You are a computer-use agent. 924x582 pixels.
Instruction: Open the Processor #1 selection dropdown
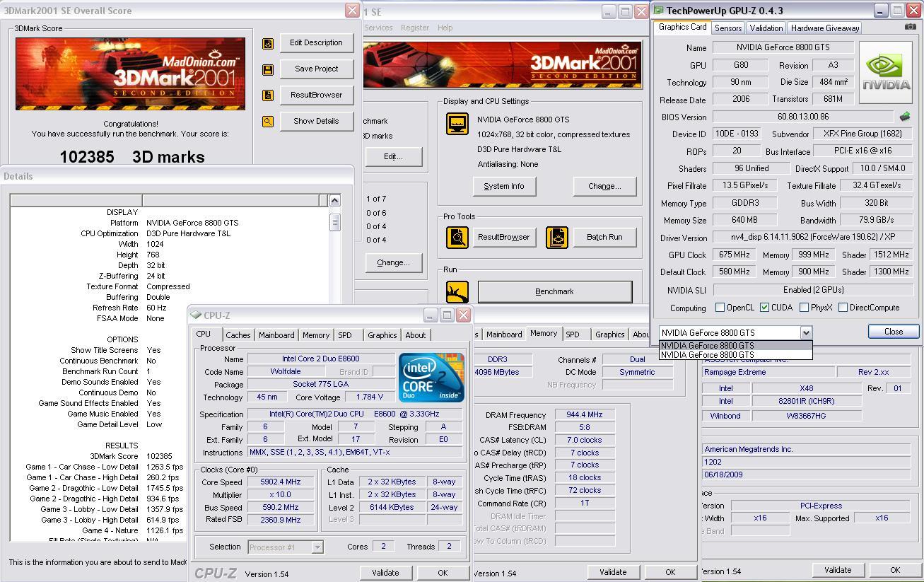[x=317, y=547]
